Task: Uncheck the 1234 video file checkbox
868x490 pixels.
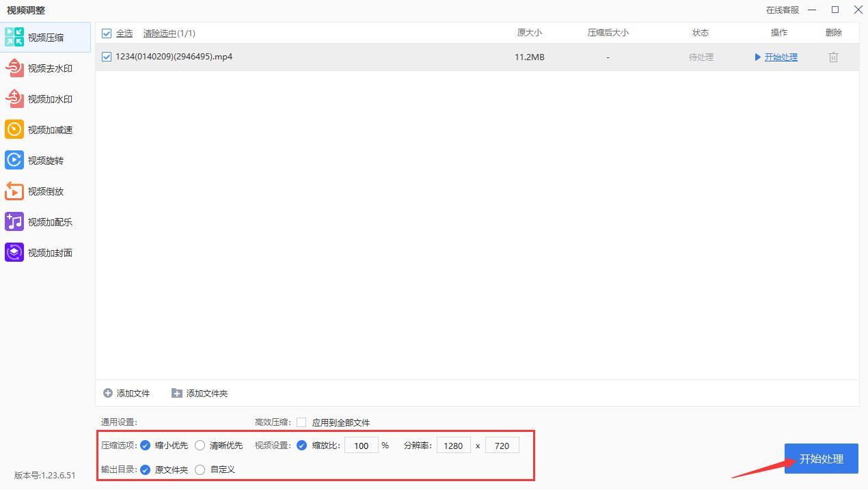Action: click(107, 57)
